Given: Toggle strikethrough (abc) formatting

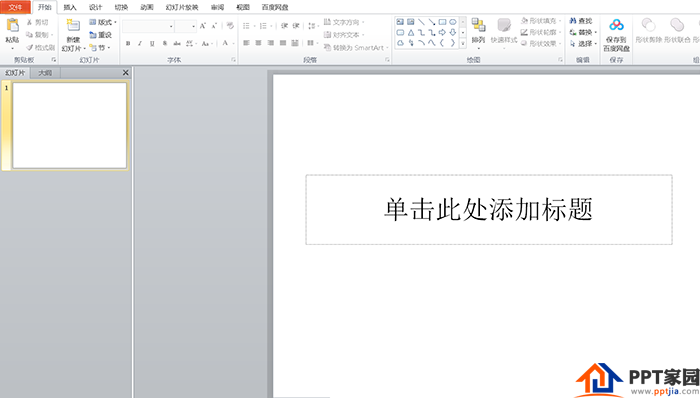Looking at the screenshot, I should 177,43.
